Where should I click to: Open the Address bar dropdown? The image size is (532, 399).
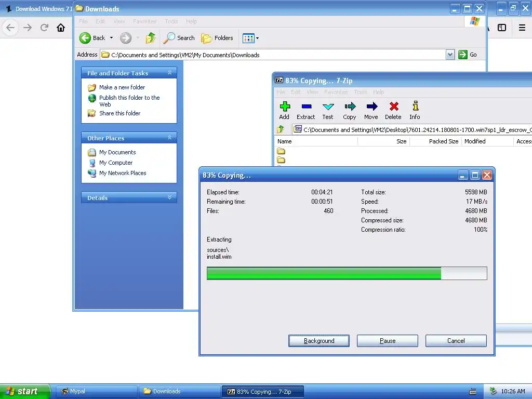(x=450, y=55)
